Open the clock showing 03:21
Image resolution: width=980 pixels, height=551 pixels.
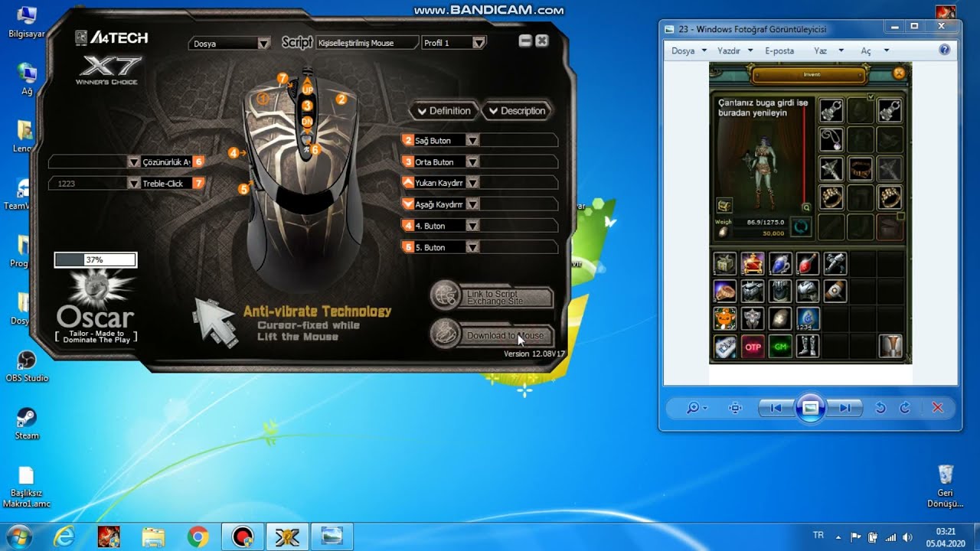click(945, 537)
